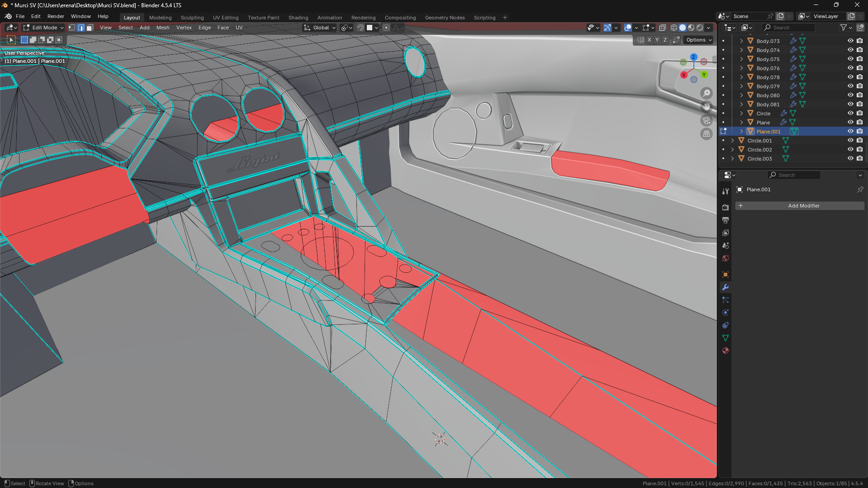The image size is (868, 488).
Task: Open viewport shading options dropdown
Action: [709, 28]
